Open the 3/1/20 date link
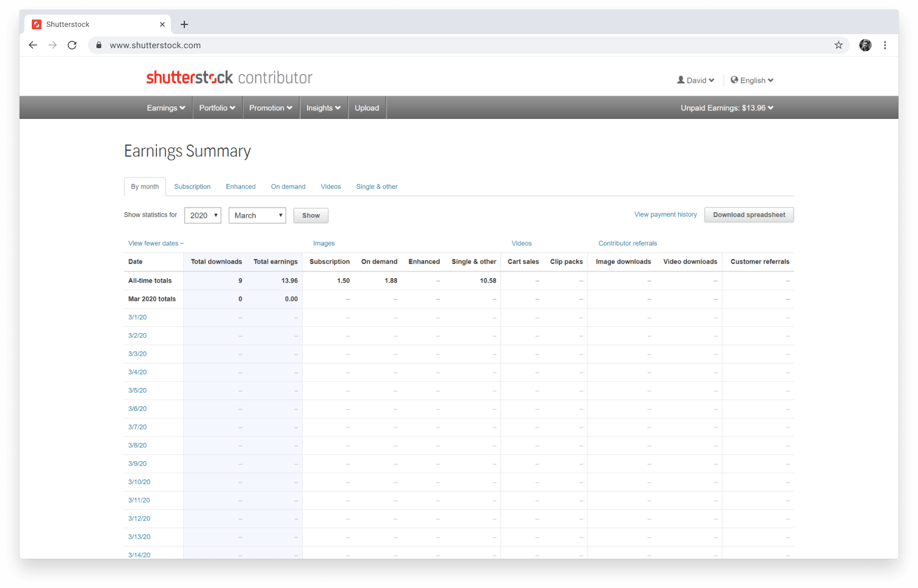The height and width of the screenshot is (588, 918). tap(137, 317)
